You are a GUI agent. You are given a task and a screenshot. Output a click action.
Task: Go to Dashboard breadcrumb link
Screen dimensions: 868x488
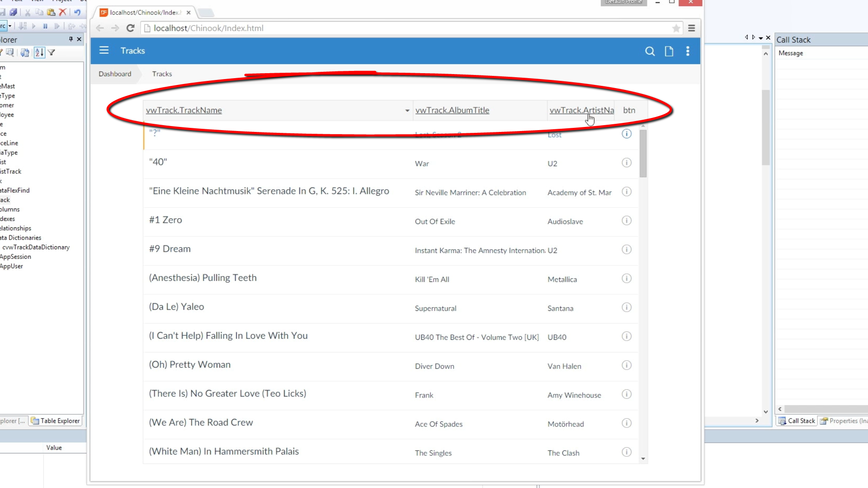(115, 74)
